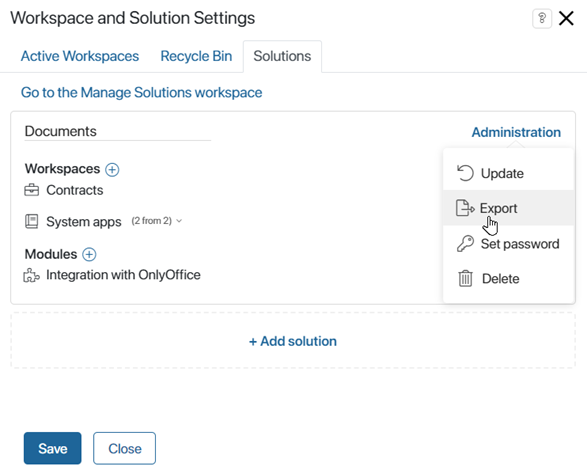Click the Save button

pos(52,448)
